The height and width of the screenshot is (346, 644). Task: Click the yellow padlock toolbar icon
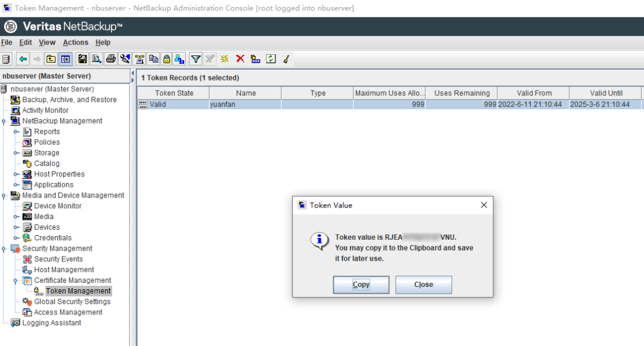tap(166, 59)
